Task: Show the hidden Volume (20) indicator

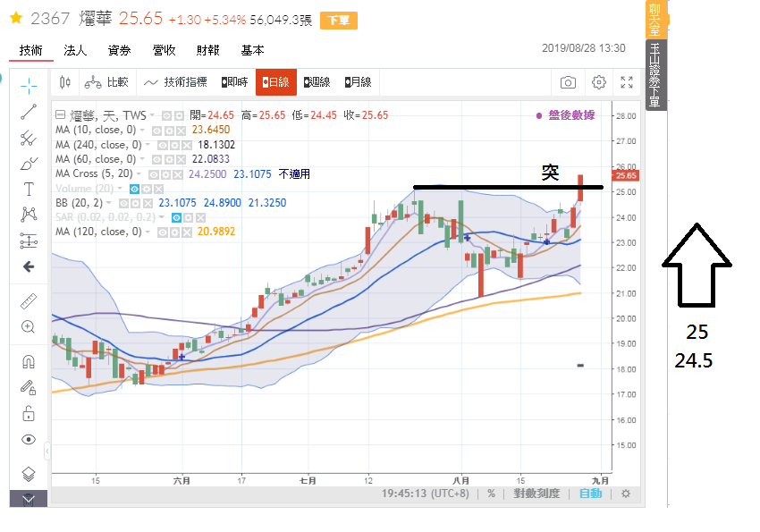Action: point(135,189)
